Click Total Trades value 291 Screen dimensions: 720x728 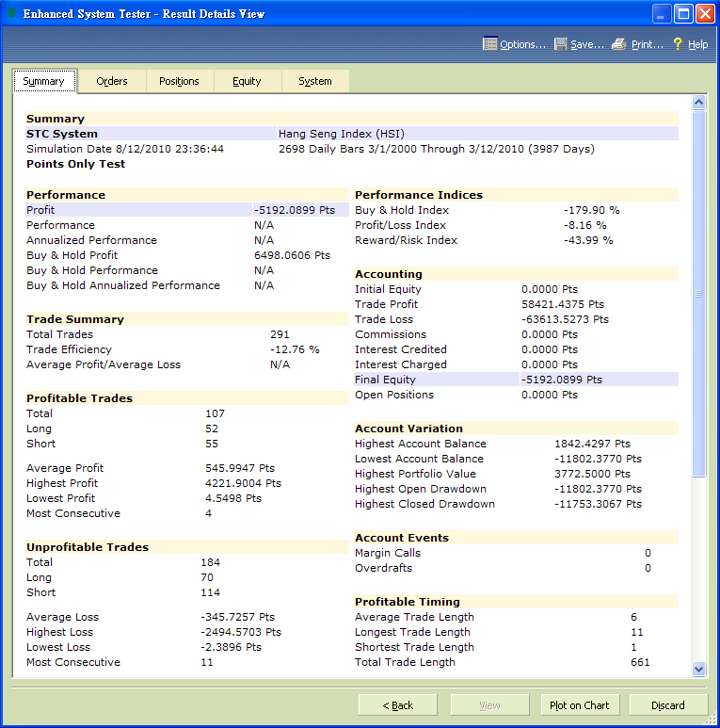point(280,334)
